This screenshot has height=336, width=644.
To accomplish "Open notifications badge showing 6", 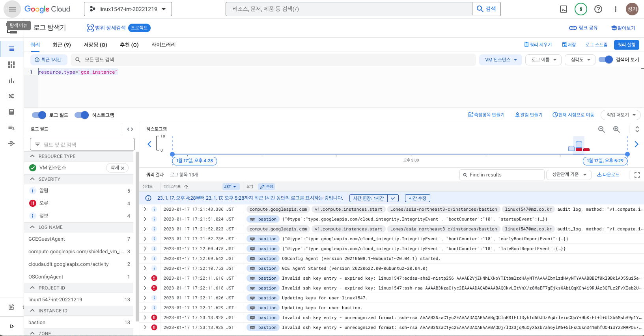I will coord(581,9).
